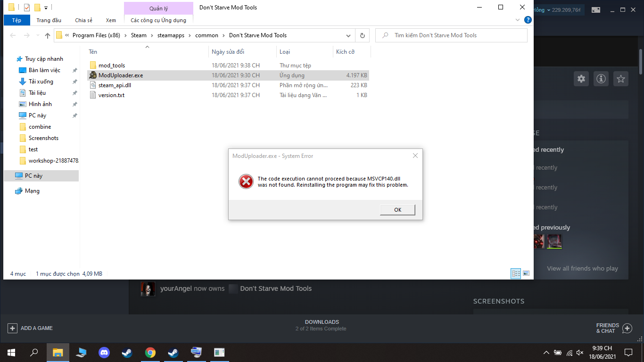Switch to details view layout
The image size is (644, 362).
click(x=516, y=273)
